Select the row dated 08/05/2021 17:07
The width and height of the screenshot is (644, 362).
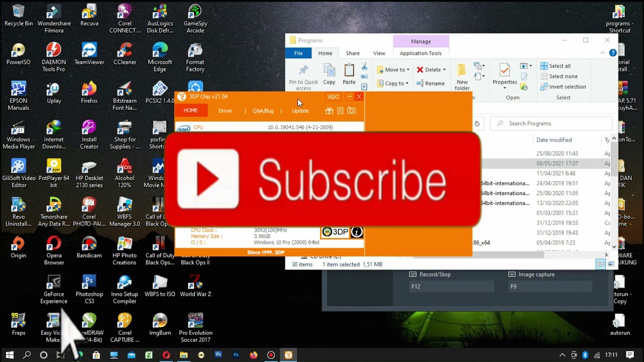click(545, 163)
